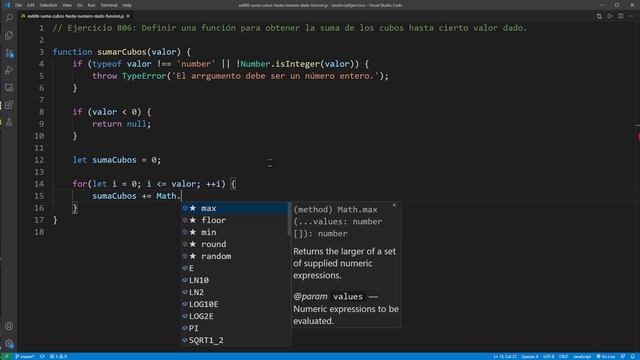
Task: Choose the LN10 suggestion
Action: tap(235, 280)
